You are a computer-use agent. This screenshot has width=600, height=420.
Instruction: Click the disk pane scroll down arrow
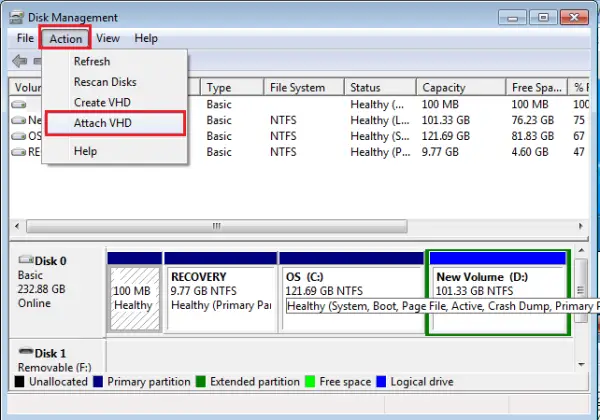click(581, 364)
